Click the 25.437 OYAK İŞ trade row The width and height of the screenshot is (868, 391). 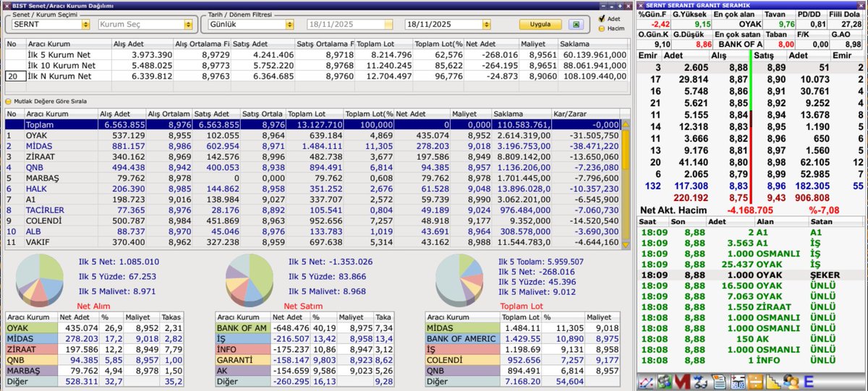tap(751, 265)
